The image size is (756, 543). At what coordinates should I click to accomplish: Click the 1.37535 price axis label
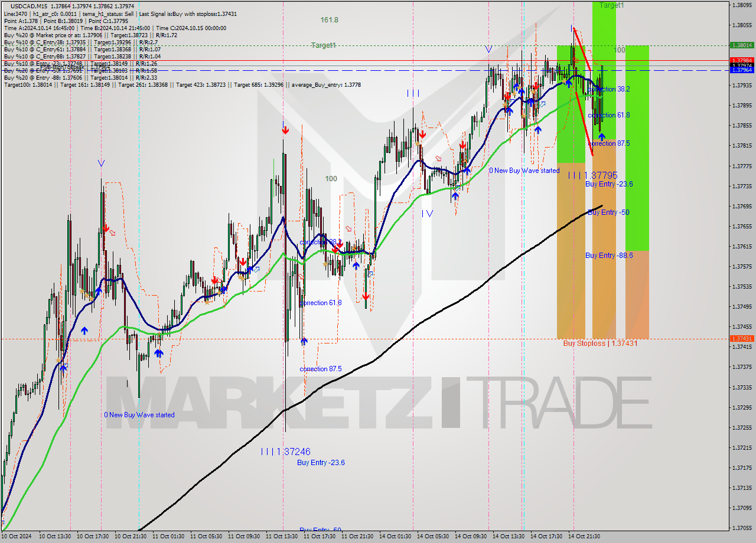pyautogui.click(x=742, y=286)
